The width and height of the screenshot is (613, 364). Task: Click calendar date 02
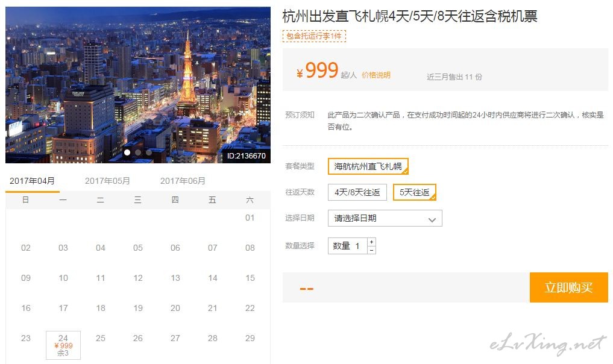tap(26, 248)
